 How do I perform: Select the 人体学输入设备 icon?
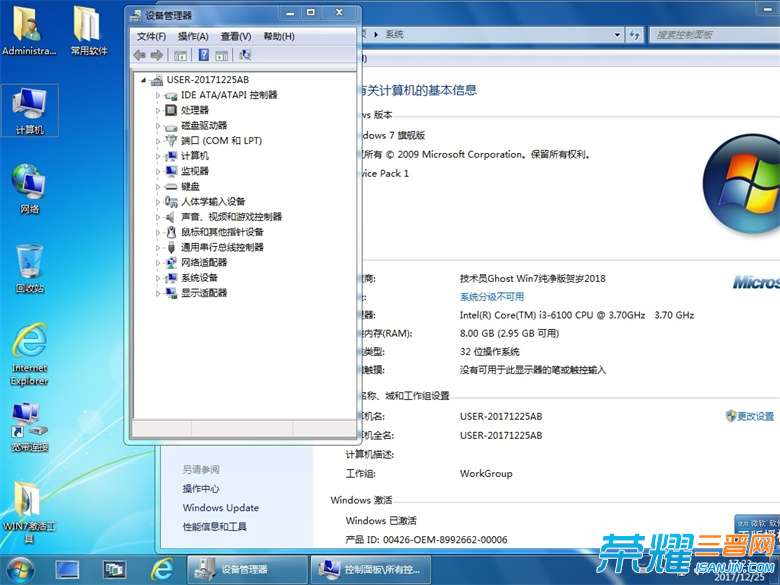click(171, 201)
